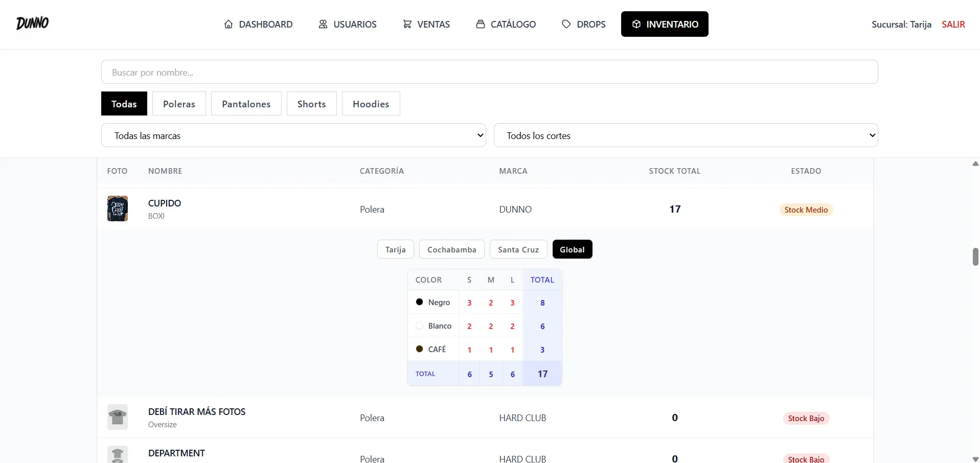This screenshot has width=980, height=463.
Task: Switch stock view to Santa Cruz branch
Action: pos(518,249)
